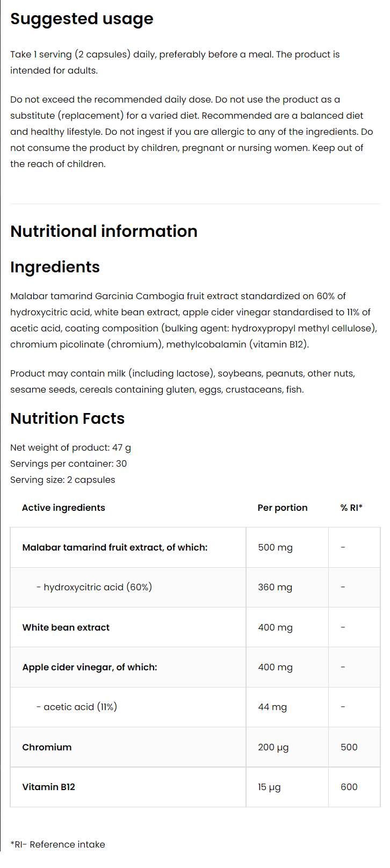Click the Vitamin B12 row label
The width and height of the screenshot is (390, 868).
[x=48, y=787]
